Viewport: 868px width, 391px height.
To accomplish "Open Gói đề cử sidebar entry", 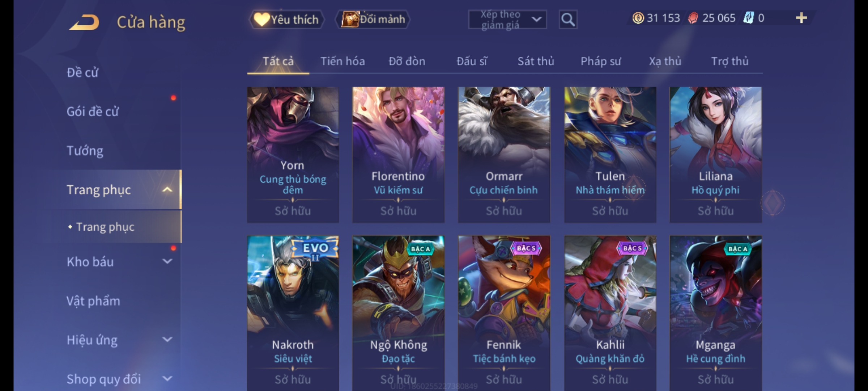I will (93, 112).
